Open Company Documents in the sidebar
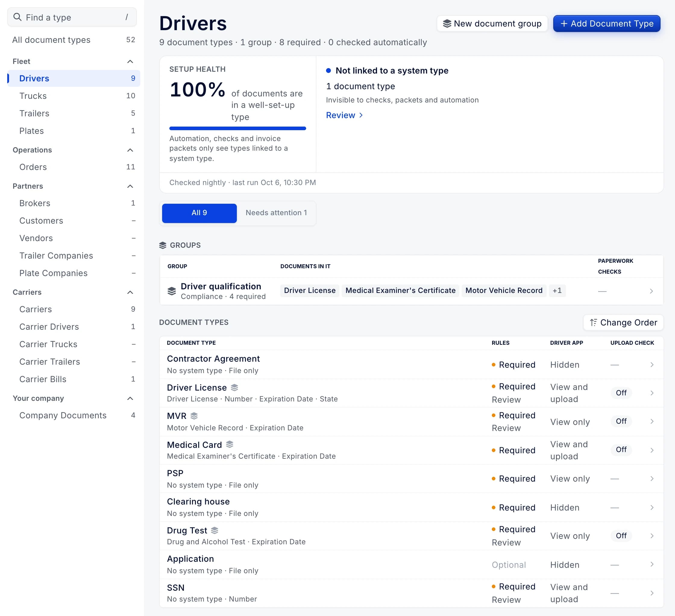Image resolution: width=675 pixels, height=616 pixels. point(74,416)
